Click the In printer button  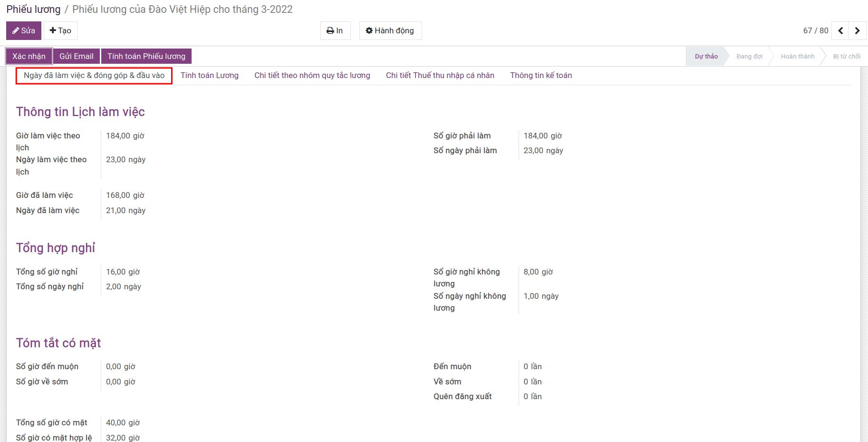[335, 30]
